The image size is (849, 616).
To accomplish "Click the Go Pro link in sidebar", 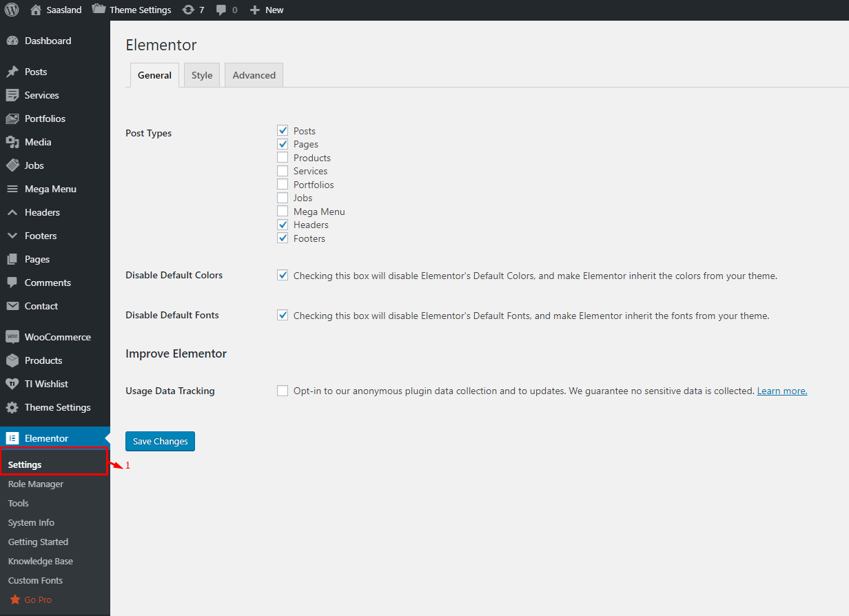I will [37, 599].
